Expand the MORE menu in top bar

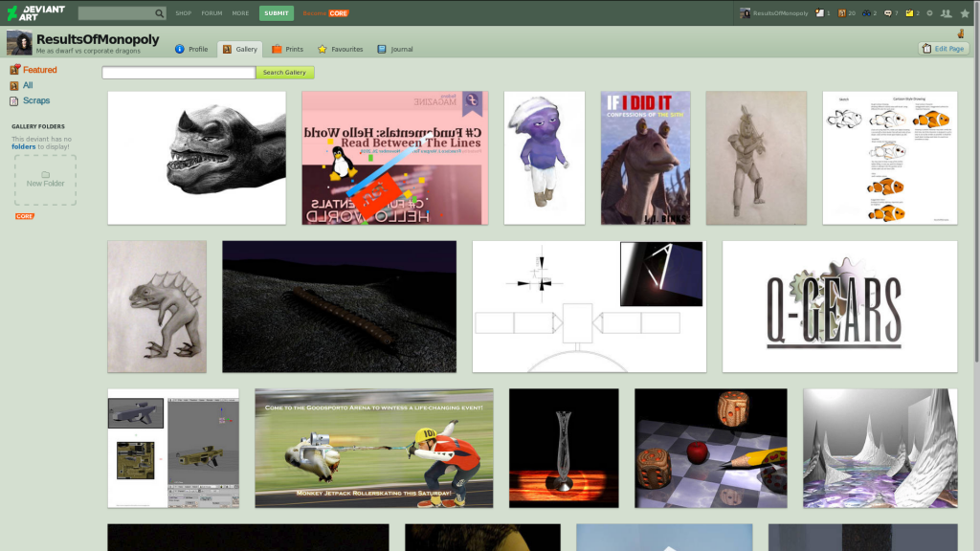240,13
